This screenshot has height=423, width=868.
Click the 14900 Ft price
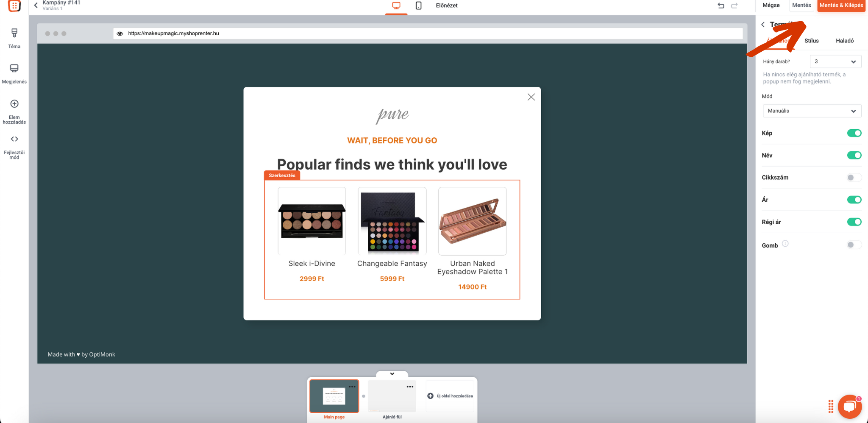473,287
